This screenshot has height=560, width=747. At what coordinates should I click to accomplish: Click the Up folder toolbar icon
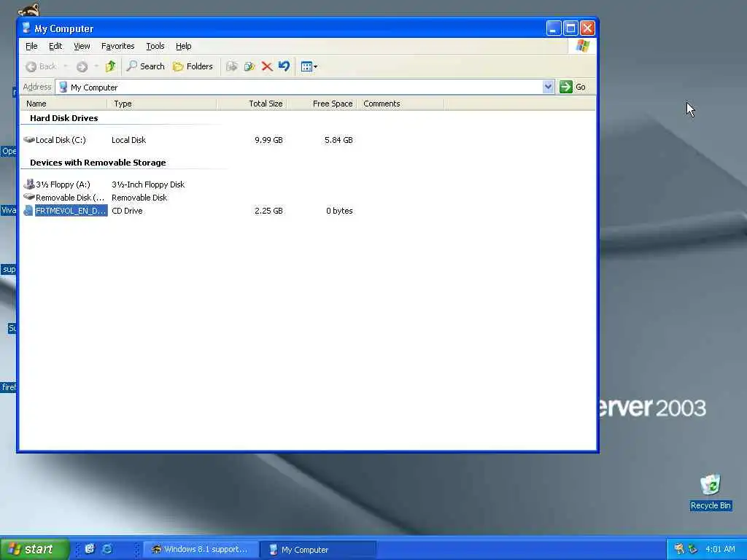pos(111,66)
